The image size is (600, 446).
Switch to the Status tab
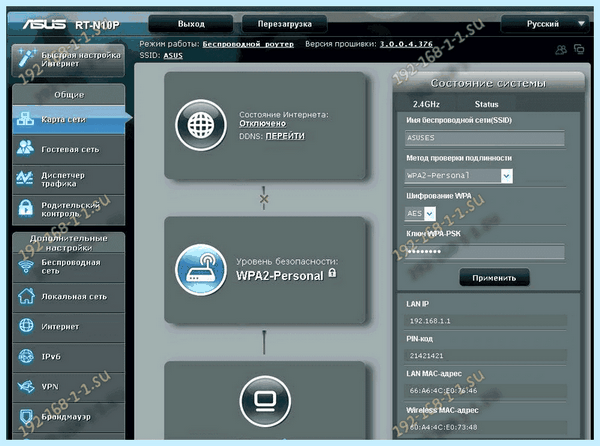(x=486, y=104)
